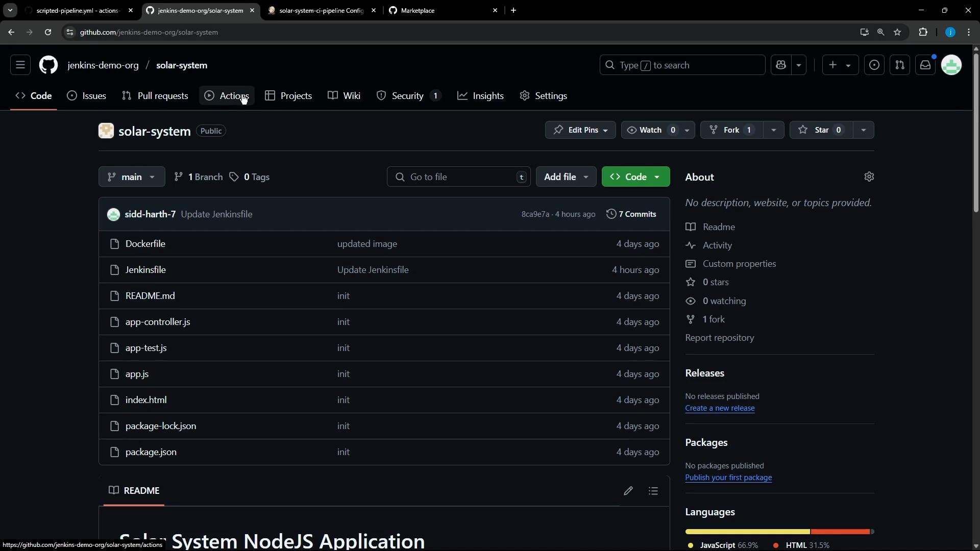This screenshot has width=980, height=551.
Task: Click the Type / to search box
Action: coord(682,65)
